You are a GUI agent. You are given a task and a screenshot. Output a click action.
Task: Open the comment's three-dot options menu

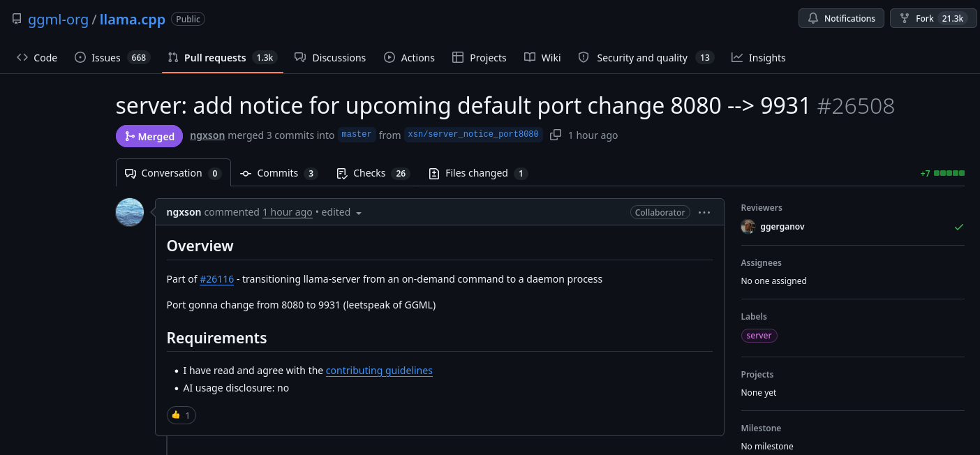(704, 212)
